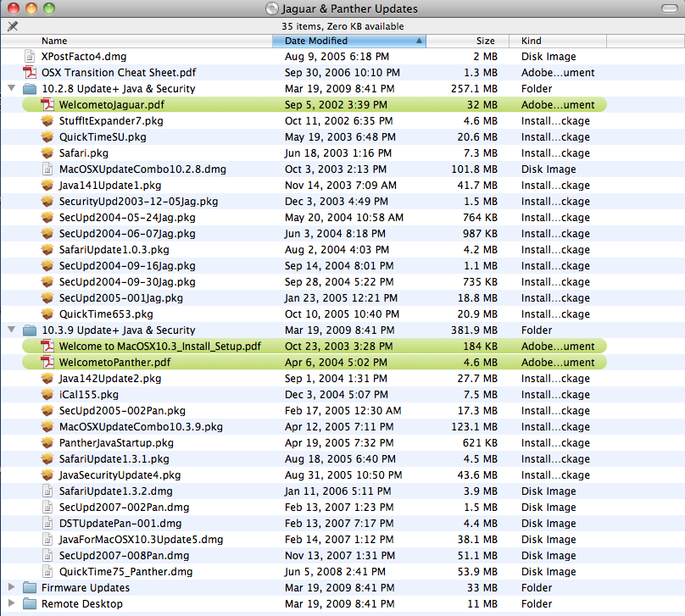Click the Oct 23, 2003 3:28 PM date

pos(338,347)
